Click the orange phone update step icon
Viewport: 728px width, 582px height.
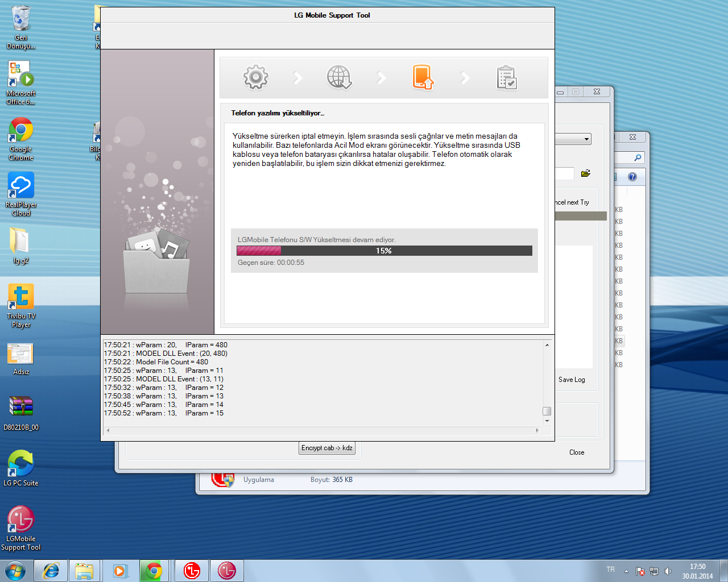point(423,77)
